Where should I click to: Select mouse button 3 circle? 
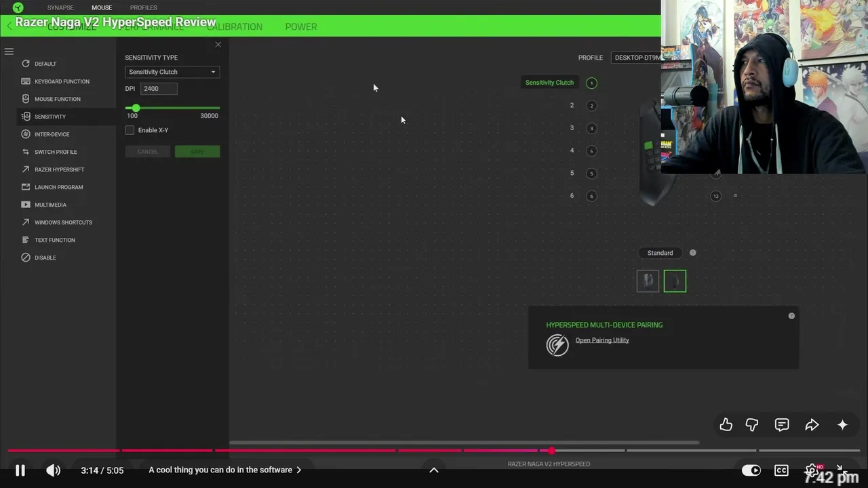pyautogui.click(x=591, y=128)
